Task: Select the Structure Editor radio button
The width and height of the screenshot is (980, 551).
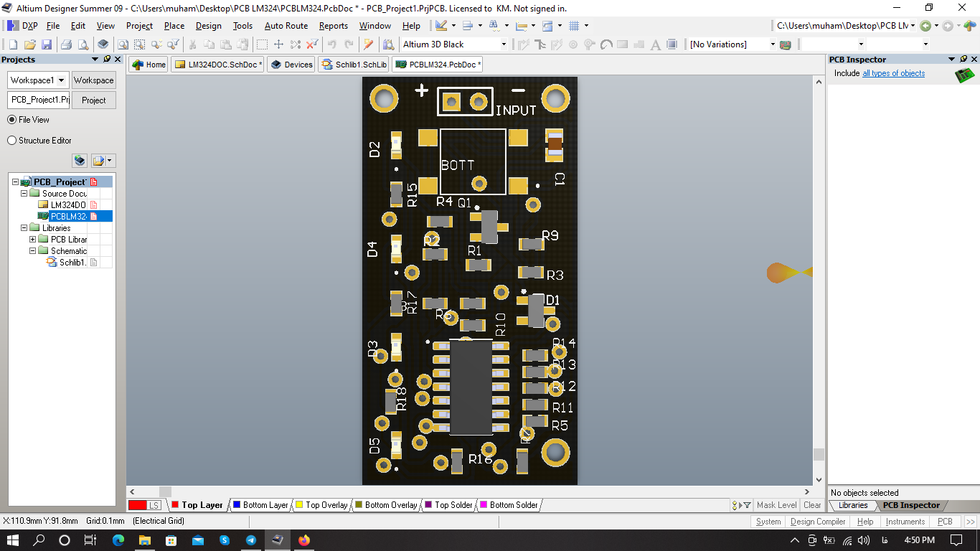Action: pos(12,141)
